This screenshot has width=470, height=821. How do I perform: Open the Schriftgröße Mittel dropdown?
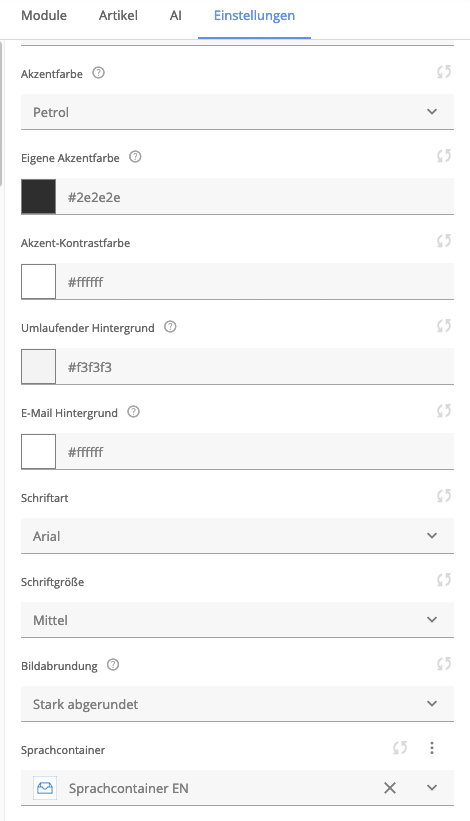pyautogui.click(x=237, y=619)
